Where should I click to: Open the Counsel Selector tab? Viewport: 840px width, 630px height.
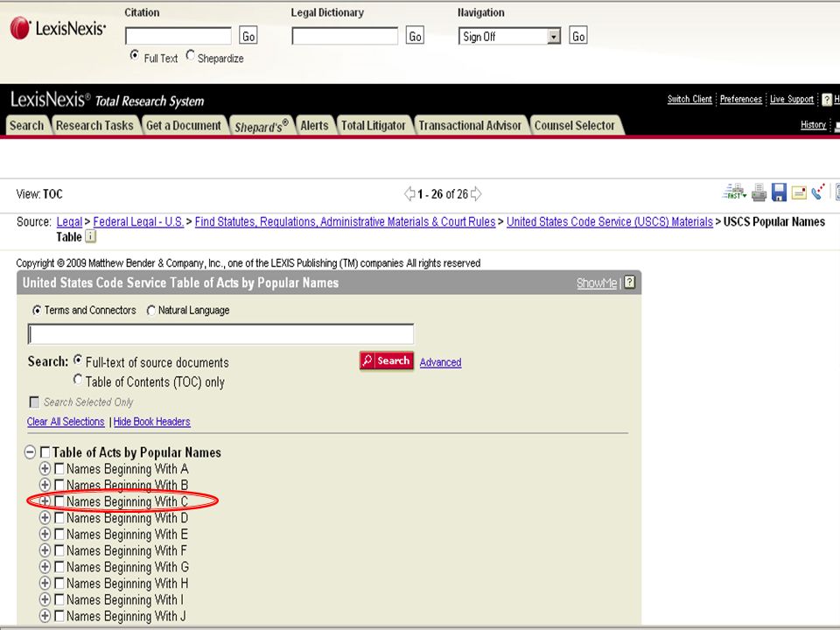(x=575, y=125)
